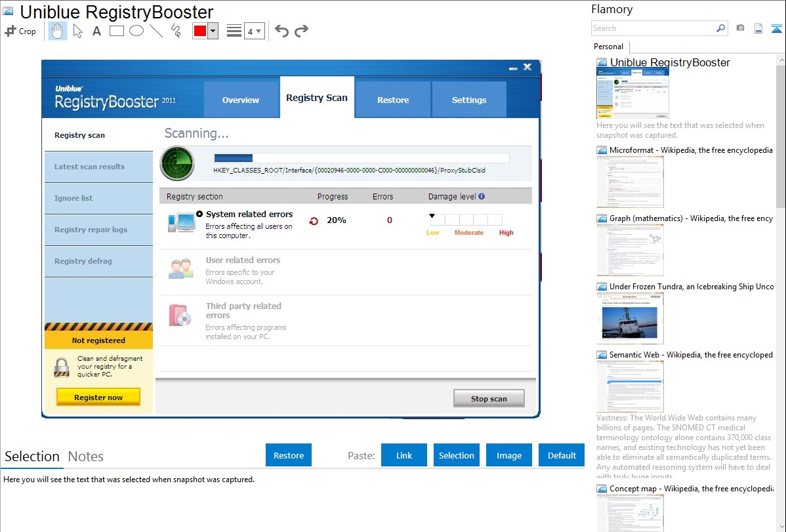Viewport: 786px width, 532px height.
Task: Click the line thickness icon
Action: coord(234,31)
